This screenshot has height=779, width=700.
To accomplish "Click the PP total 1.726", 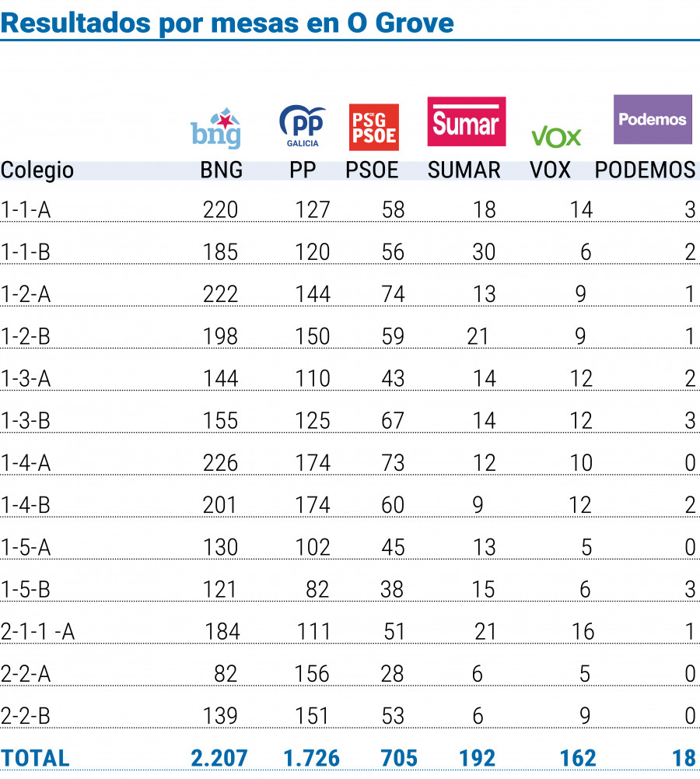I will click(311, 759).
